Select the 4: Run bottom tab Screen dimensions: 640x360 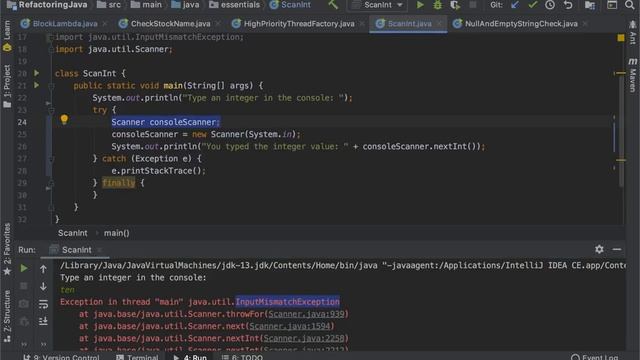[x=190, y=357]
